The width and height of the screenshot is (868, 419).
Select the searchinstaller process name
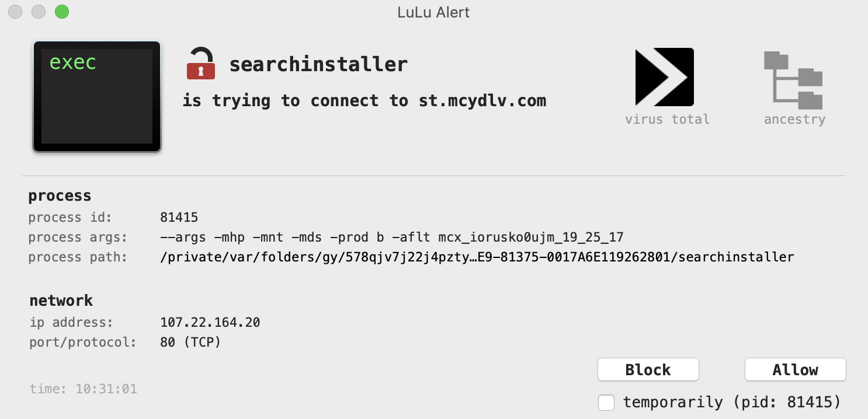pyautogui.click(x=318, y=64)
